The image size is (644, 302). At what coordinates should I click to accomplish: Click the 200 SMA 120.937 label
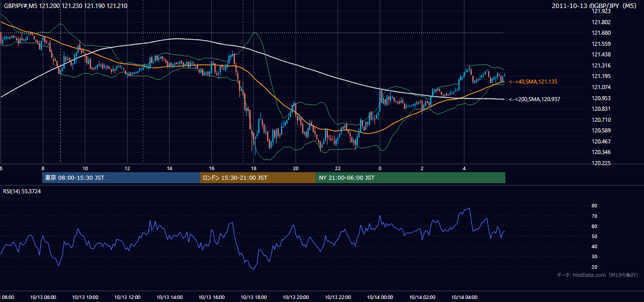[535, 100]
